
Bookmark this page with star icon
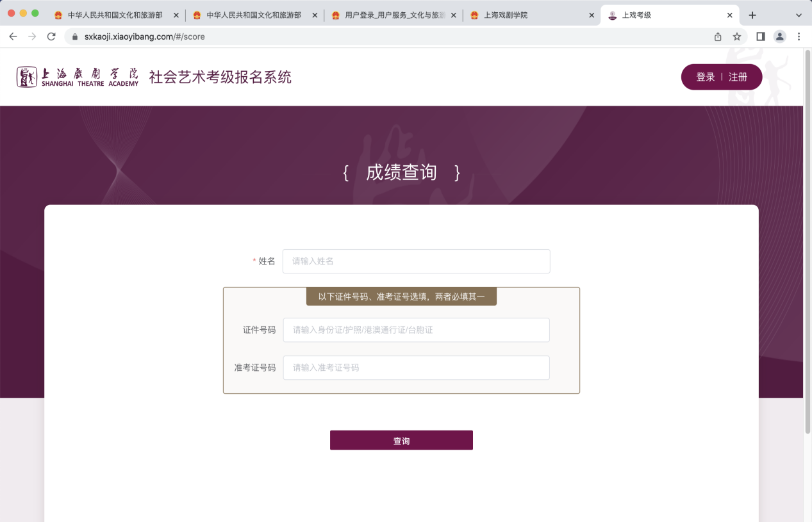click(737, 37)
